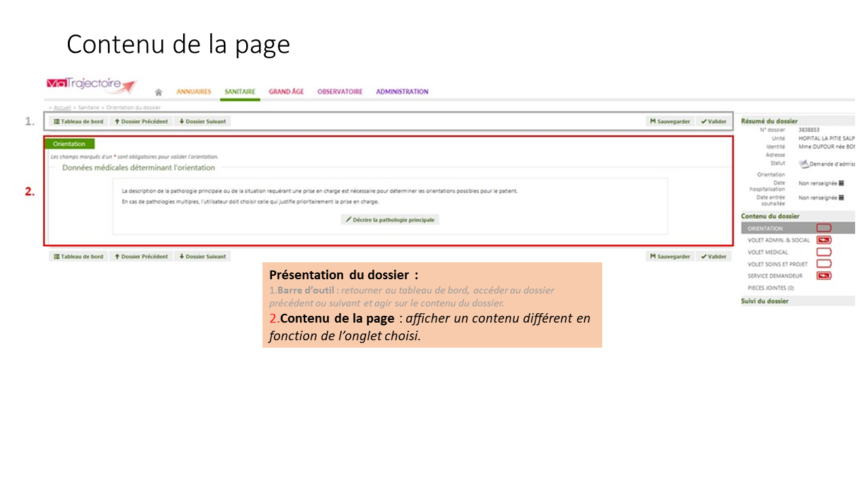Go to the Observatoire menu

340,92
